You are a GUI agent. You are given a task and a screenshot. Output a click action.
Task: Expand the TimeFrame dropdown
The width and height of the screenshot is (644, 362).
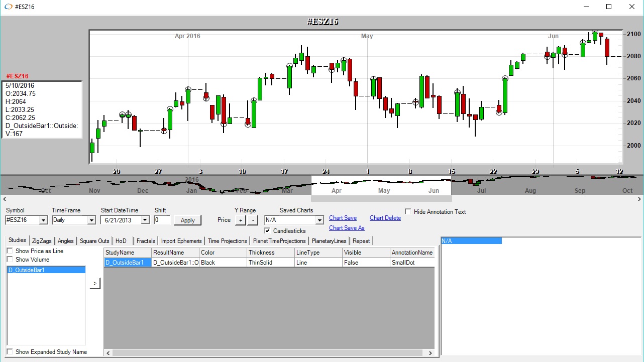click(91, 220)
